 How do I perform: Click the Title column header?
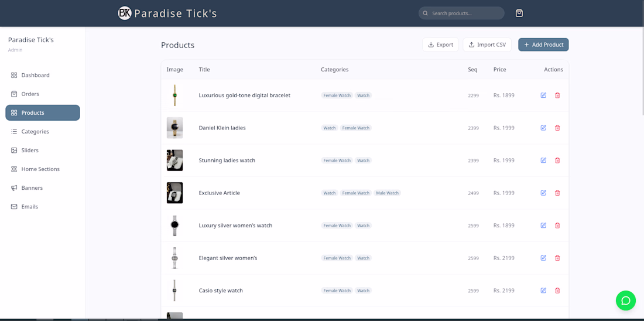coord(204,70)
